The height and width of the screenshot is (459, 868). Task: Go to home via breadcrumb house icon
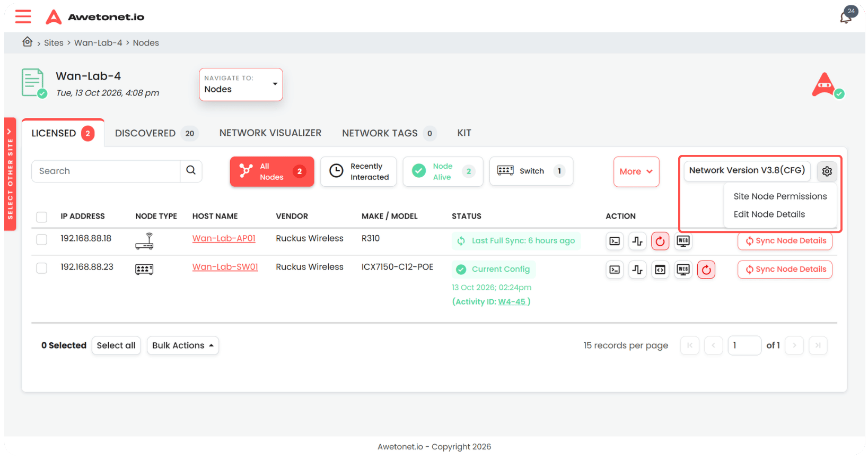tap(28, 42)
